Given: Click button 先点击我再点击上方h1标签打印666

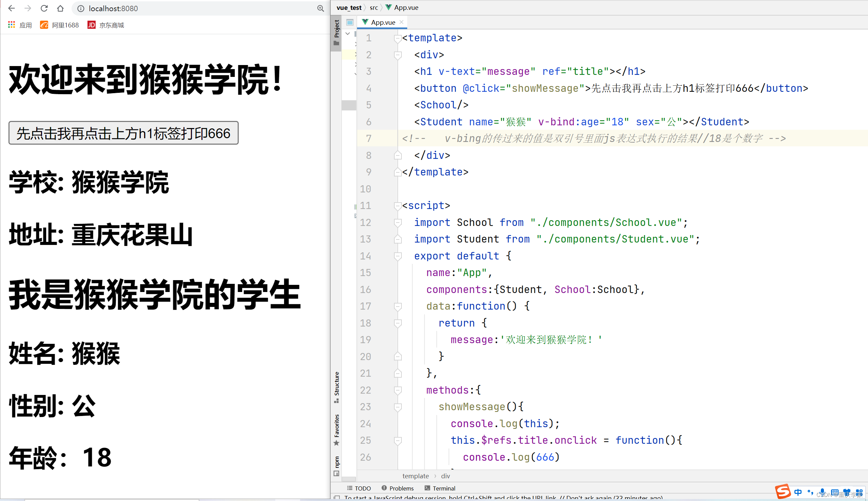Looking at the screenshot, I should 123,133.
